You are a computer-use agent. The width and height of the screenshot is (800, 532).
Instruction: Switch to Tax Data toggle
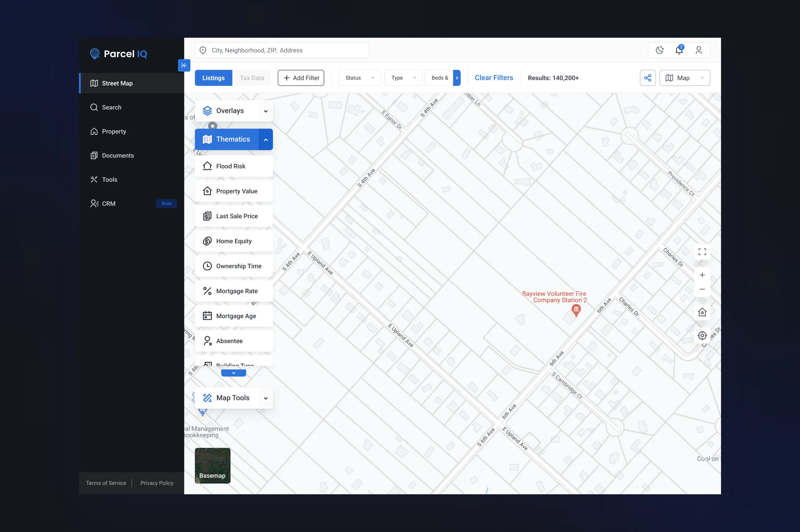pyautogui.click(x=252, y=78)
